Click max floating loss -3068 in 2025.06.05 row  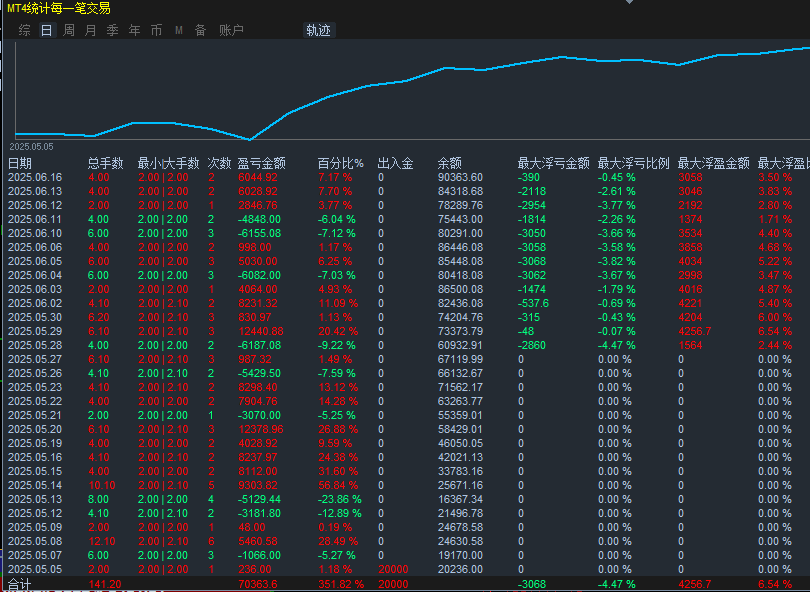tap(532, 261)
